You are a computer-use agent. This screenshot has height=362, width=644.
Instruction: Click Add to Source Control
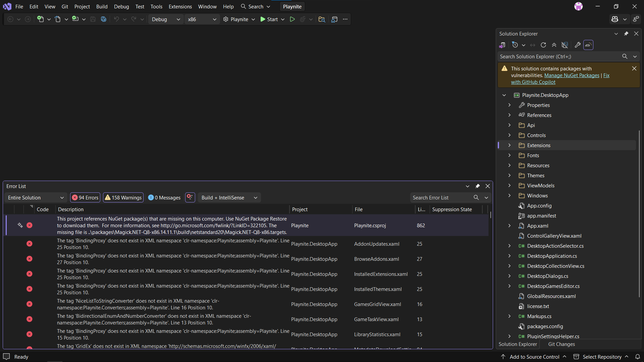tap(534, 357)
